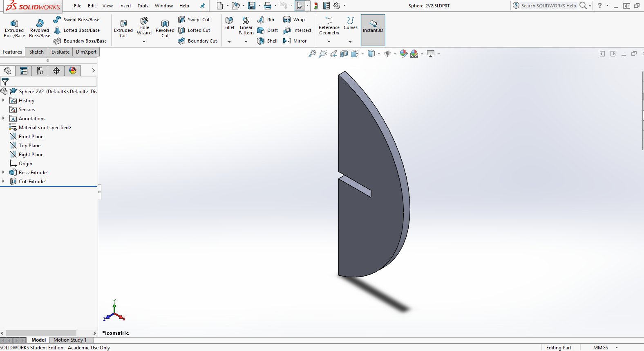Toggle the Select cursor tool

(x=300, y=6)
